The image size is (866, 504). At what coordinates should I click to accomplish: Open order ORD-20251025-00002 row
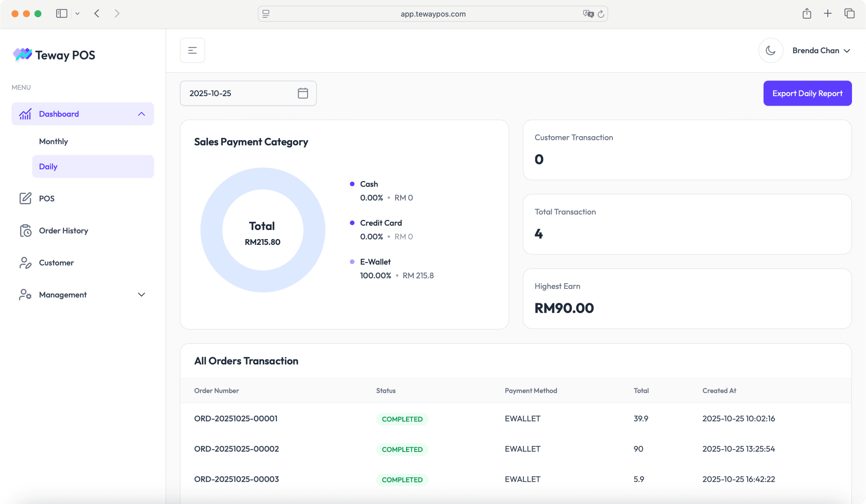point(236,449)
